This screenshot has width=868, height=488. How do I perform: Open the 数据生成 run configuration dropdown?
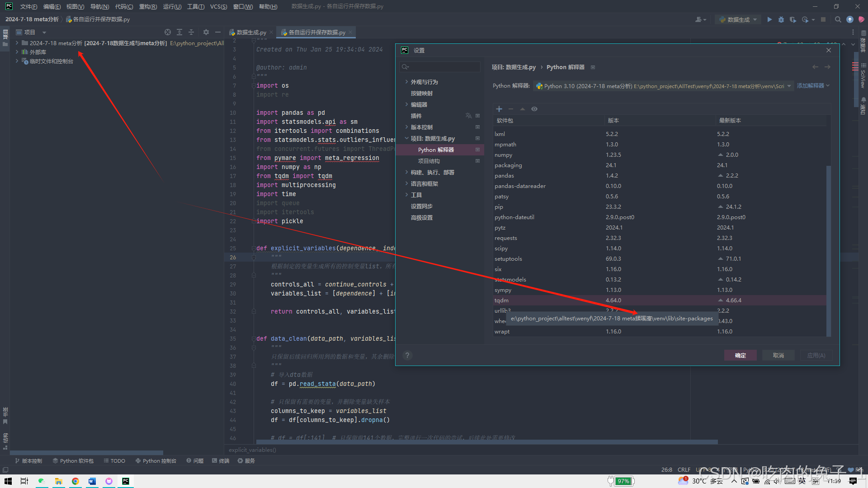[738, 19]
